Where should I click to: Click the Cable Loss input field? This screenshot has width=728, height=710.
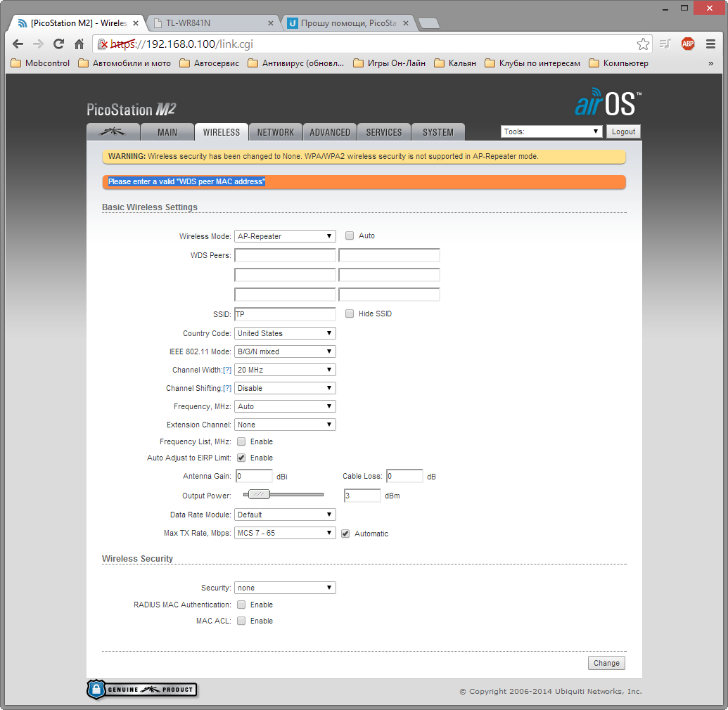click(404, 476)
